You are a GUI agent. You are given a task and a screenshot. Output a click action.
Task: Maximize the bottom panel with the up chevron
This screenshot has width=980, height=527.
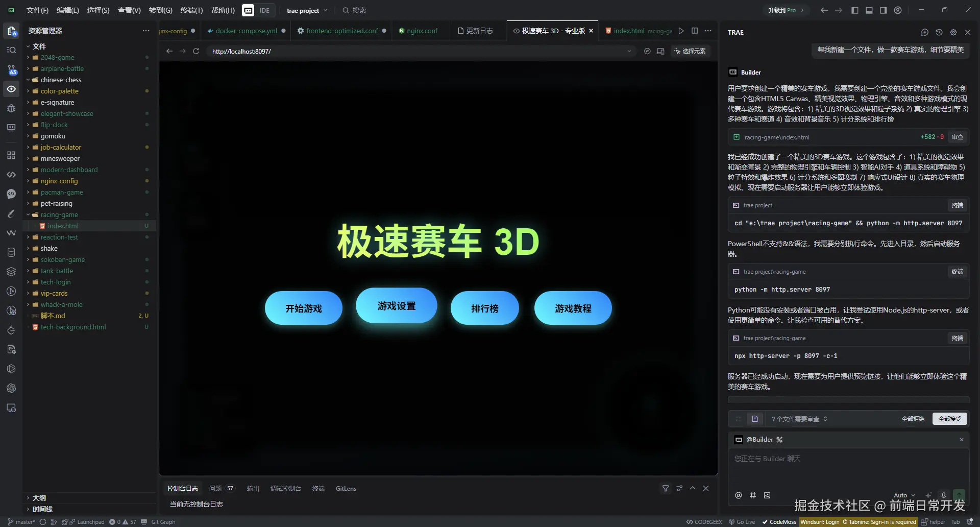pos(693,489)
